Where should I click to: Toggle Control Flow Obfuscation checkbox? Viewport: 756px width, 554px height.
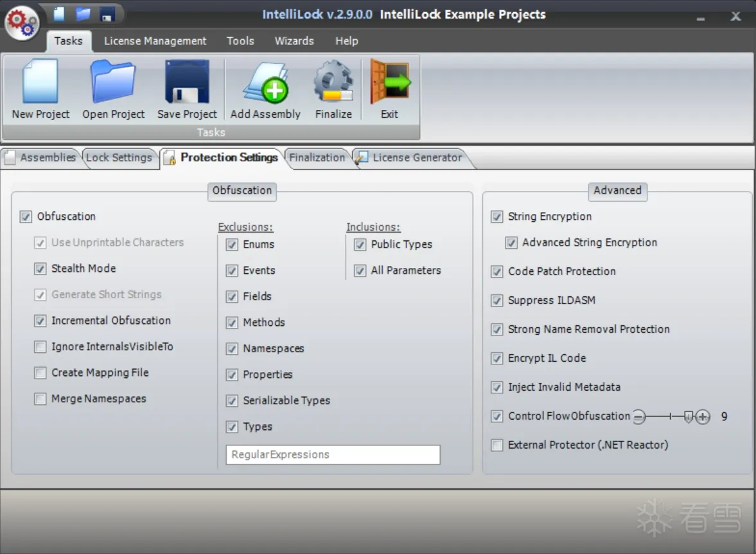[497, 416]
